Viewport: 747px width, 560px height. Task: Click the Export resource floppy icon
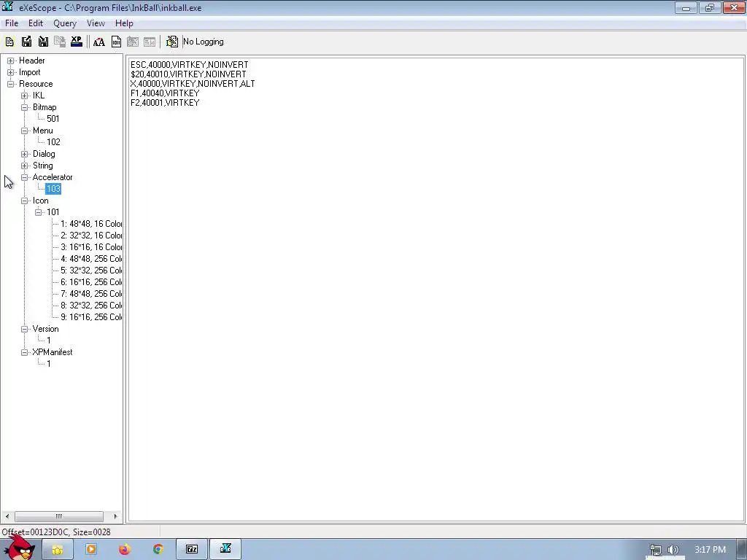pos(27,42)
